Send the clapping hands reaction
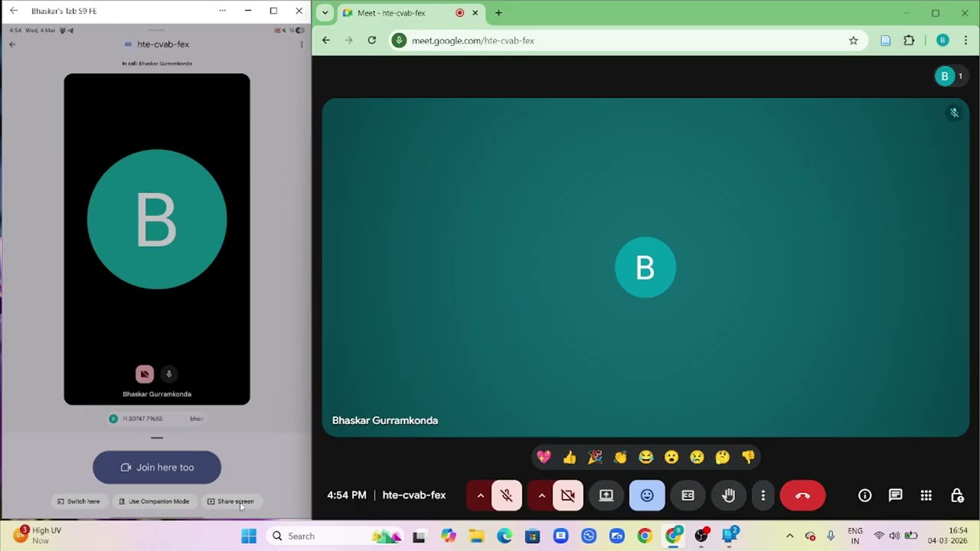 click(x=620, y=457)
